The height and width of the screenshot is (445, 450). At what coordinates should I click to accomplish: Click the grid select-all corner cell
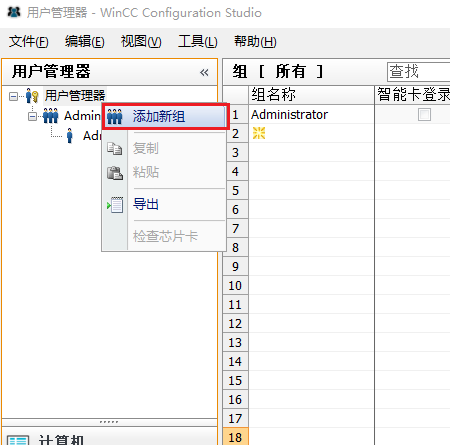235,95
